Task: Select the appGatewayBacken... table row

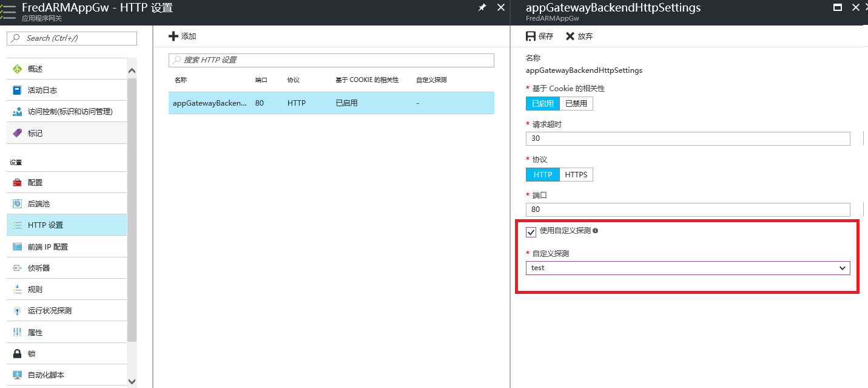Action: coord(331,103)
